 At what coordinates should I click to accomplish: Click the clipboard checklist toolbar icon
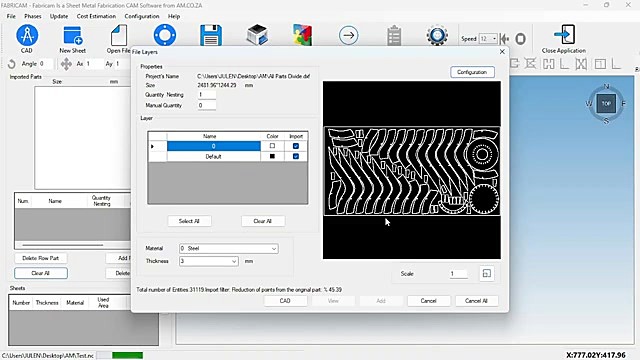tap(394, 36)
